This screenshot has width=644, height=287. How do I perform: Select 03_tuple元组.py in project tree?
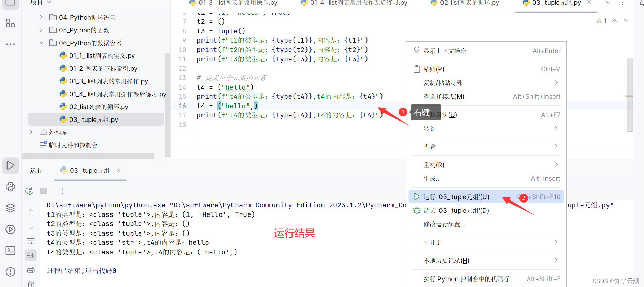pos(96,119)
